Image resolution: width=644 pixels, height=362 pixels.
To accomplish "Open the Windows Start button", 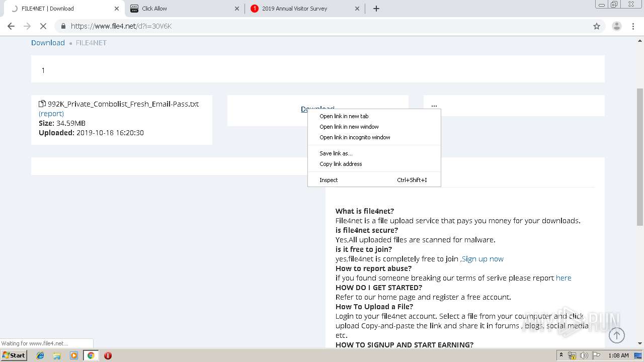I will [x=14, y=355].
